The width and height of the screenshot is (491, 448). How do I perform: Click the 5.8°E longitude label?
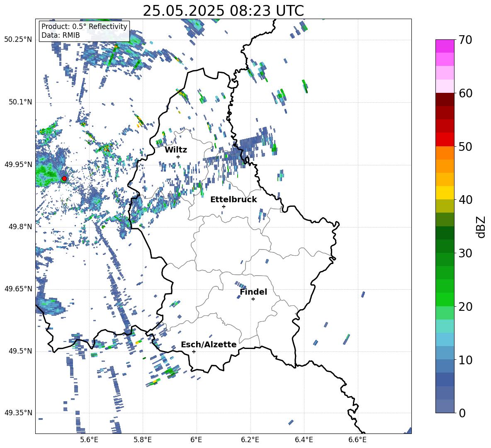(143, 440)
